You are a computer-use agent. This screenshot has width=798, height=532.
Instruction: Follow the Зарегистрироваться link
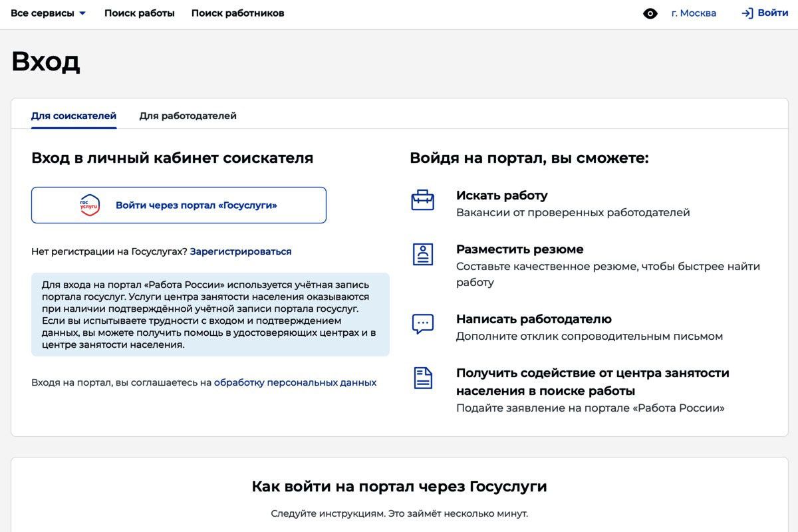241,251
